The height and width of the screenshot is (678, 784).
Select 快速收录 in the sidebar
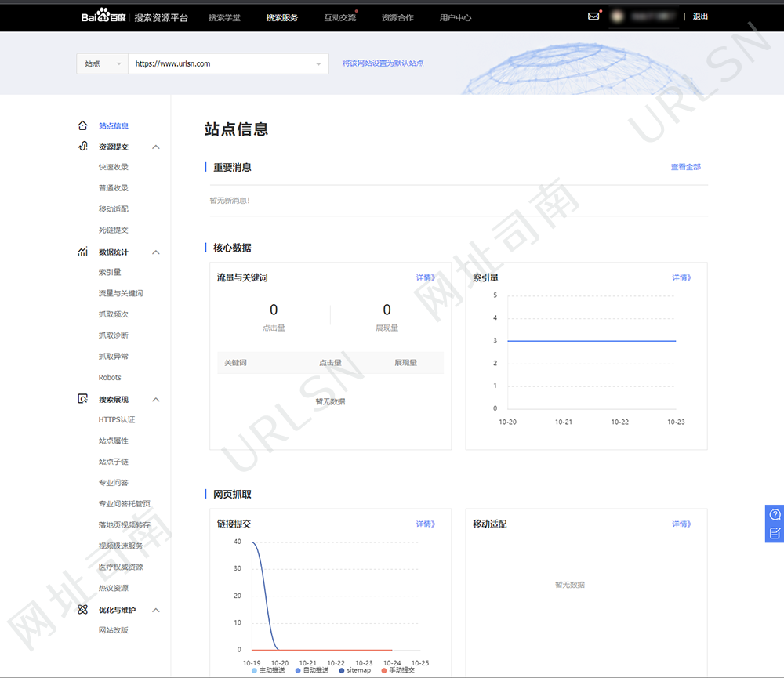tap(114, 167)
